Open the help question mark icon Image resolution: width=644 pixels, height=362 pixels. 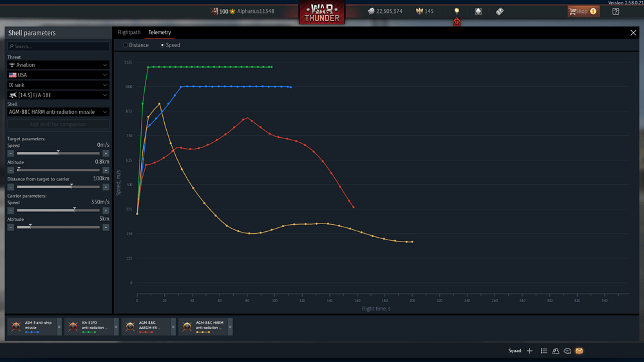(x=616, y=12)
